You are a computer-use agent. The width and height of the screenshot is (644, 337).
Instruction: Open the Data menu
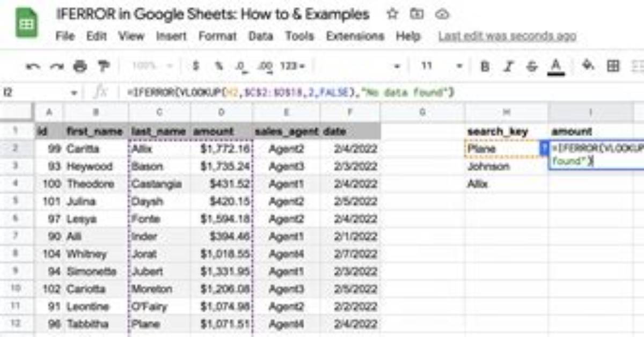click(261, 36)
